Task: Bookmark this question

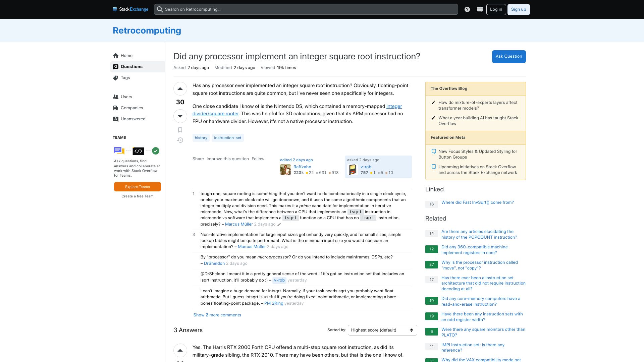Action: pos(180,130)
